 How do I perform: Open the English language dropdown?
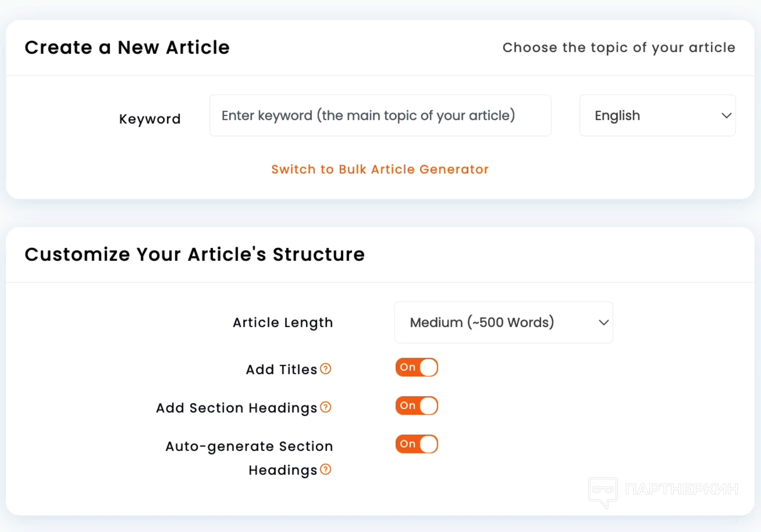pyautogui.click(x=657, y=116)
